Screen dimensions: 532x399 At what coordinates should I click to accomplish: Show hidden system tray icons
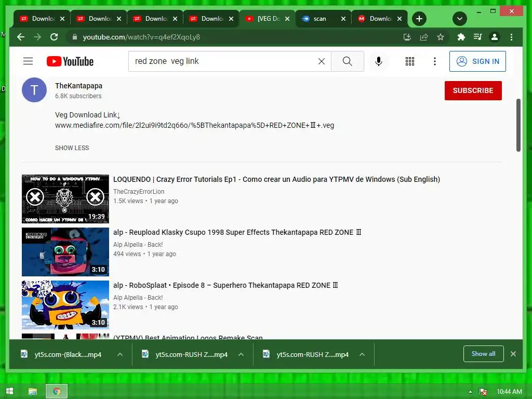(x=470, y=392)
